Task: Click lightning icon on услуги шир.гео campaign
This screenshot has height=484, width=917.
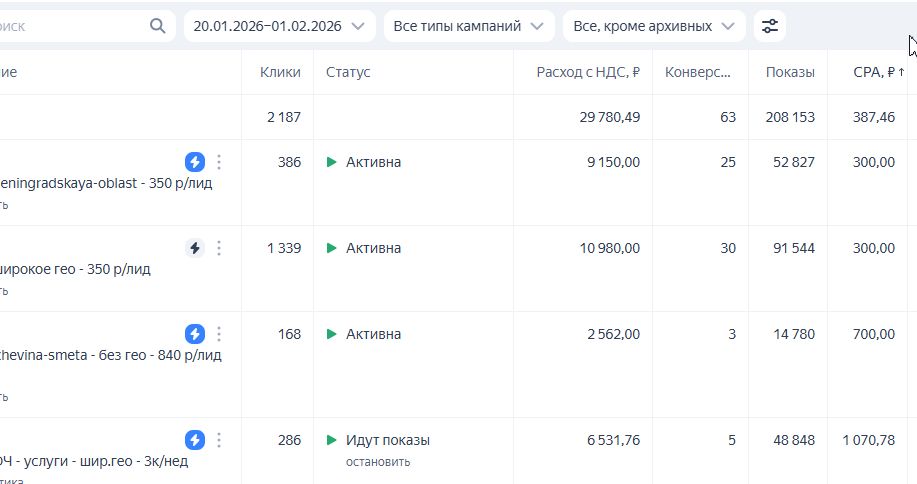Action: 195,440
